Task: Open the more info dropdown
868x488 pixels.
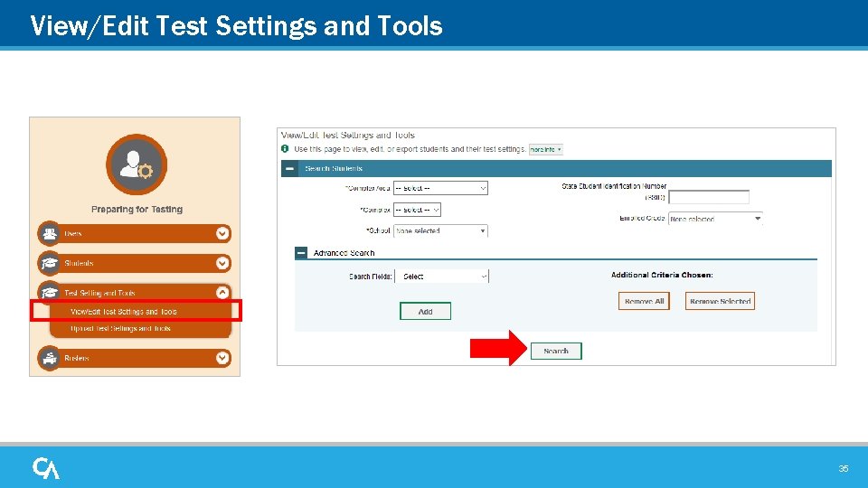Action: 546,149
